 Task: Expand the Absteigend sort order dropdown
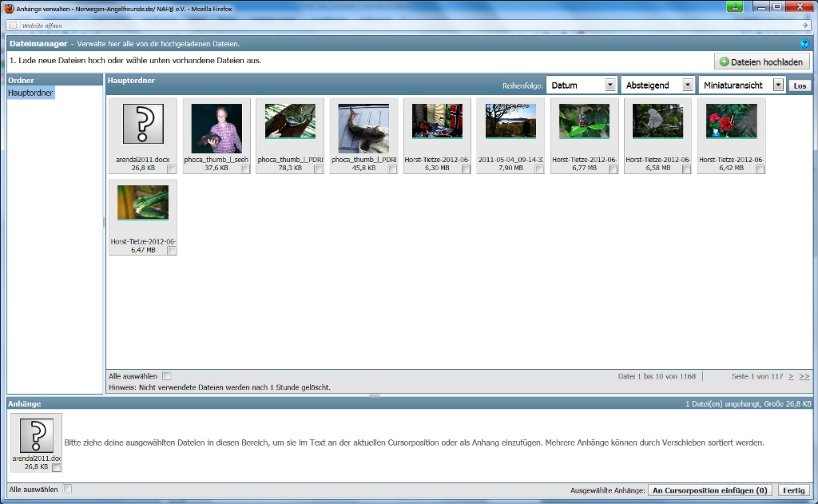pos(687,85)
